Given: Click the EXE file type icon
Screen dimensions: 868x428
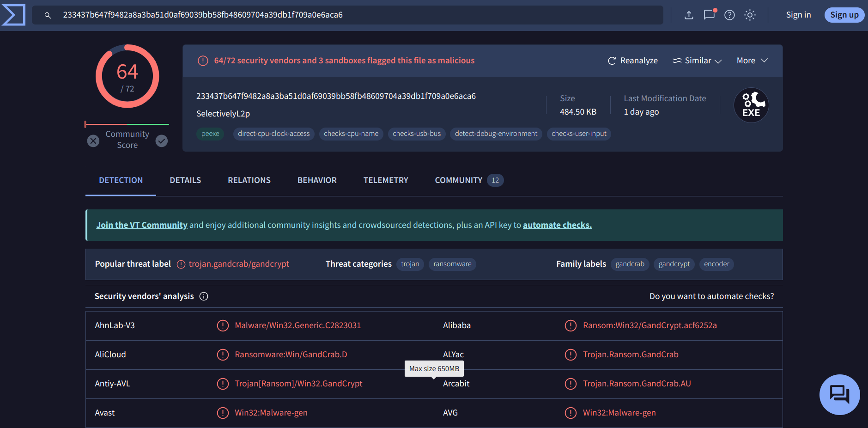Looking at the screenshot, I should [x=751, y=105].
